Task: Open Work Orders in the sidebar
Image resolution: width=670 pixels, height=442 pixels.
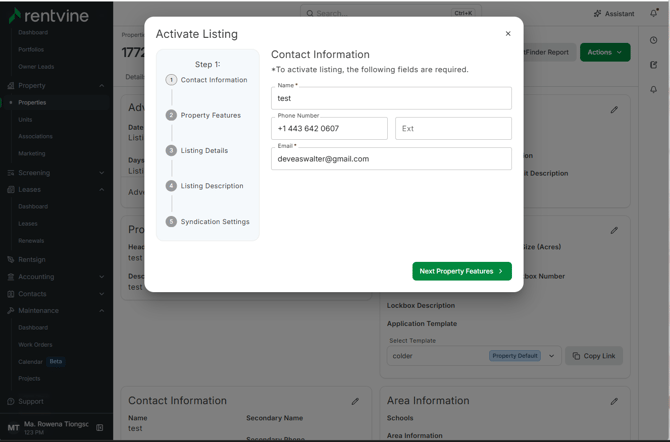Action: [x=35, y=345]
